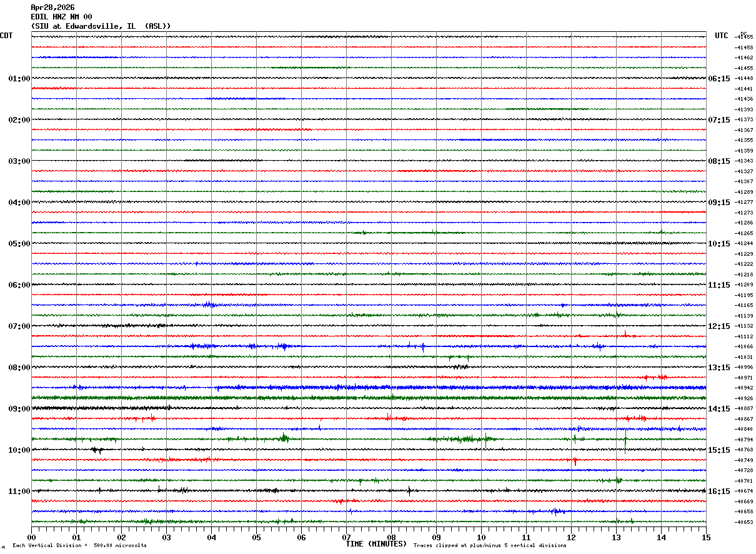Click the 01:00 CDT hour label
Screen dimensions: 756x554
point(19,79)
